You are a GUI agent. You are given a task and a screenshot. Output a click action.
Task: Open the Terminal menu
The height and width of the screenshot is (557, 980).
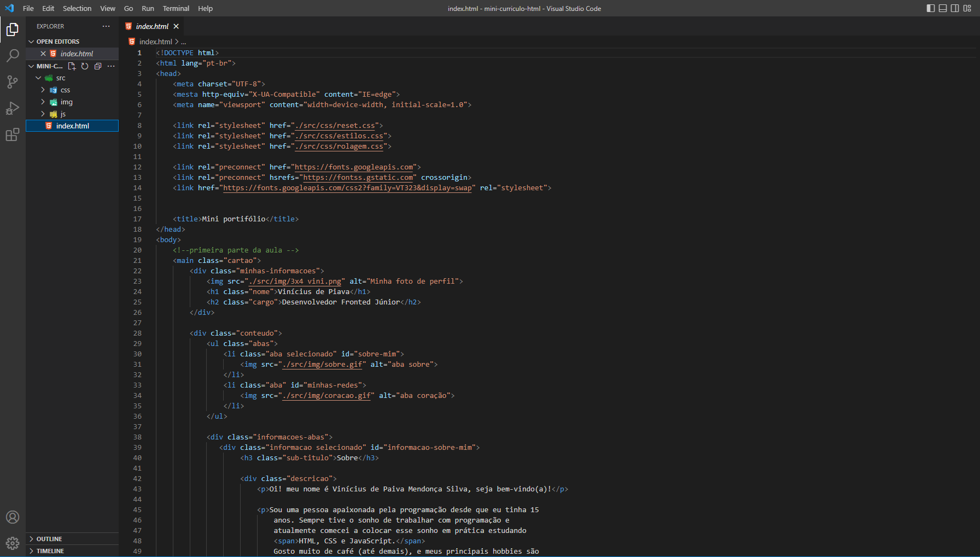click(x=176, y=8)
